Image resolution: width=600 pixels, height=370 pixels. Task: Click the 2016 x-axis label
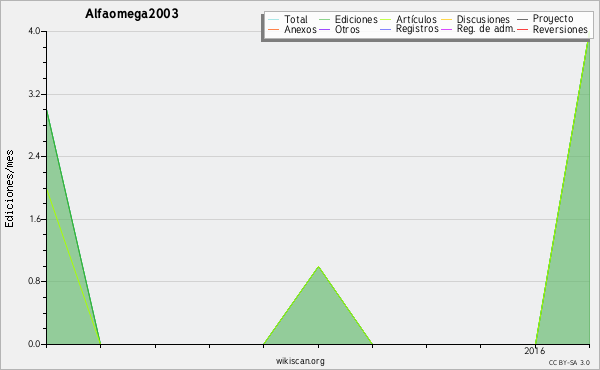[x=534, y=351]
